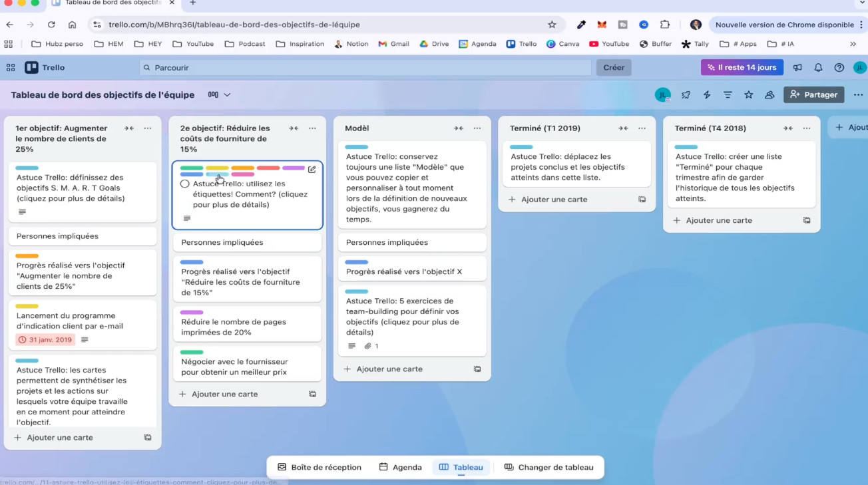Click the megaphone feedback icon
Screen dimensions: 868x485
[797, 68]
